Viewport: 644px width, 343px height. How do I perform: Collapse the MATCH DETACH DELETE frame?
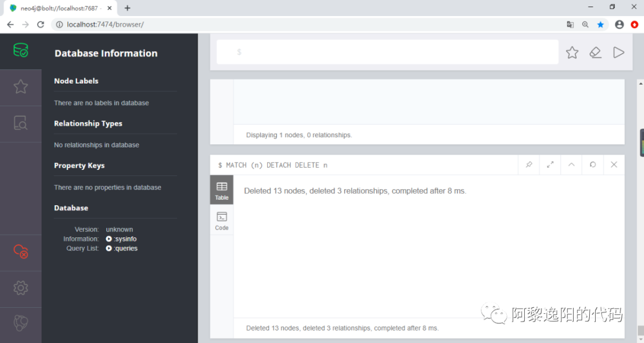coord(571,165)
